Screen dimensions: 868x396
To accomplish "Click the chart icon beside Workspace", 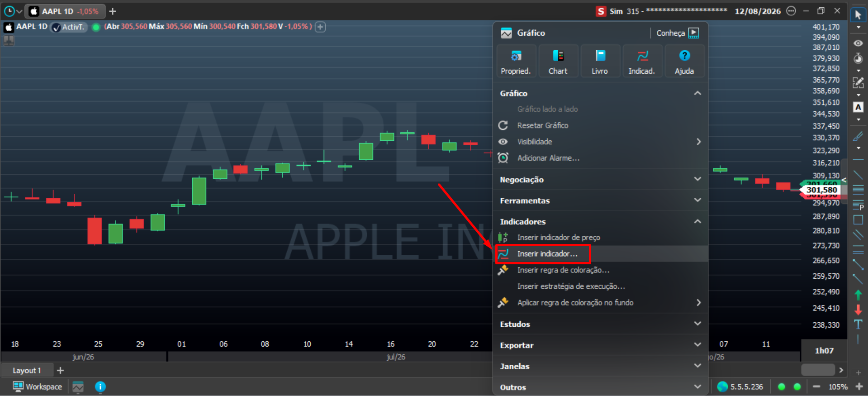I will (x=78, y=387).
